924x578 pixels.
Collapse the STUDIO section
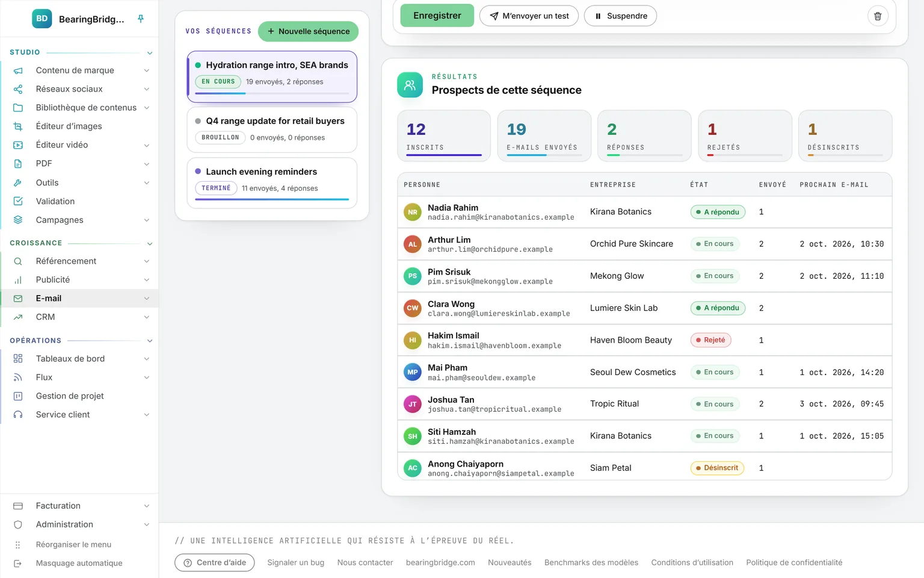pyautogui.click(x=150, y=53)
